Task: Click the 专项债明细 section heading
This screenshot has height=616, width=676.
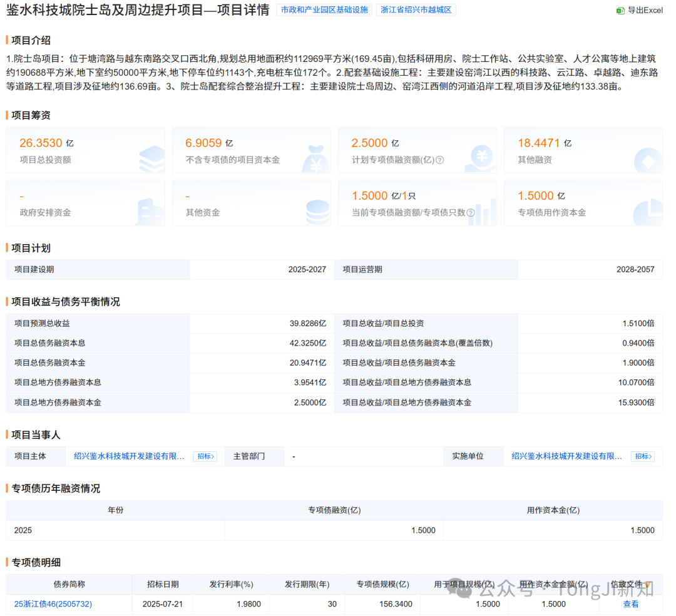Action: point(36,563)
